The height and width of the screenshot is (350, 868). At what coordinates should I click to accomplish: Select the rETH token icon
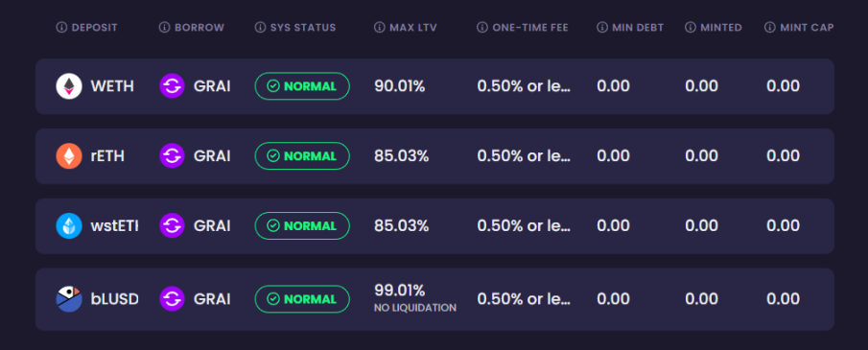69,156
